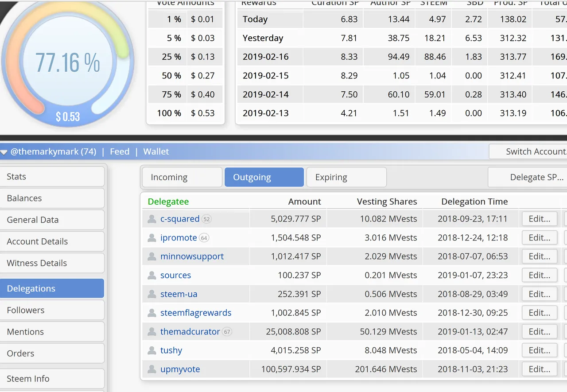This screenshot has height=392, width=567.
Task: Edit the minnowsupport delegation
Action: pos(540,256)
